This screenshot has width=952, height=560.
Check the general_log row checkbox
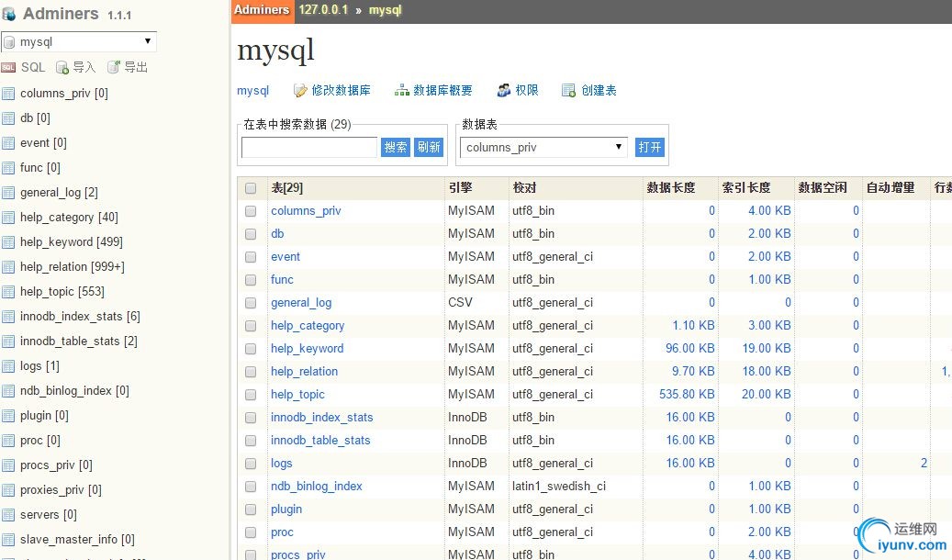coord(251,303)
